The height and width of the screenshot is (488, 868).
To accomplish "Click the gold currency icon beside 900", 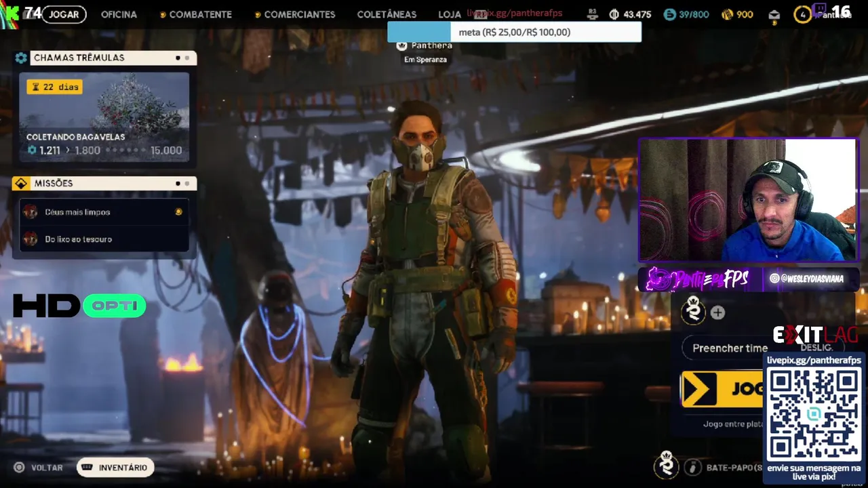I will tap(727, 14).
